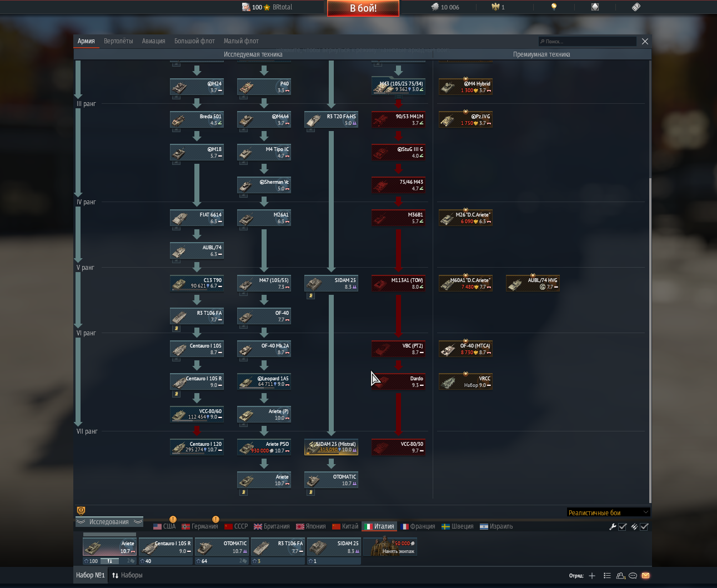717x588 pixels.
Task: Select the M24 tank card
Action: coord(197,87)
